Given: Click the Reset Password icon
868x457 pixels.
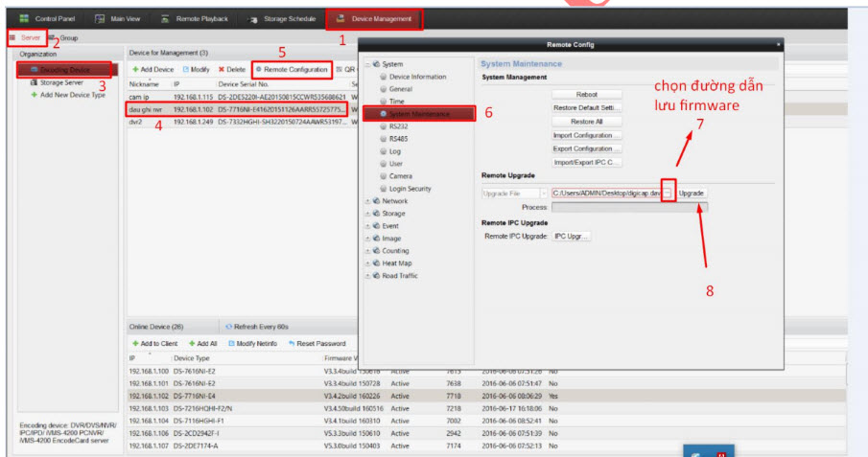Looking at the screenshot, I should point(291,343).
